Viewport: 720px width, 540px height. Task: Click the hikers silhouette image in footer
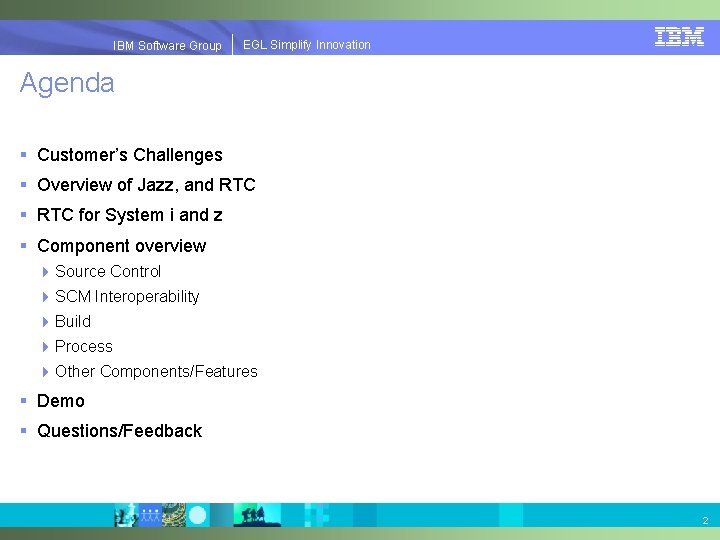click(257, 515)
